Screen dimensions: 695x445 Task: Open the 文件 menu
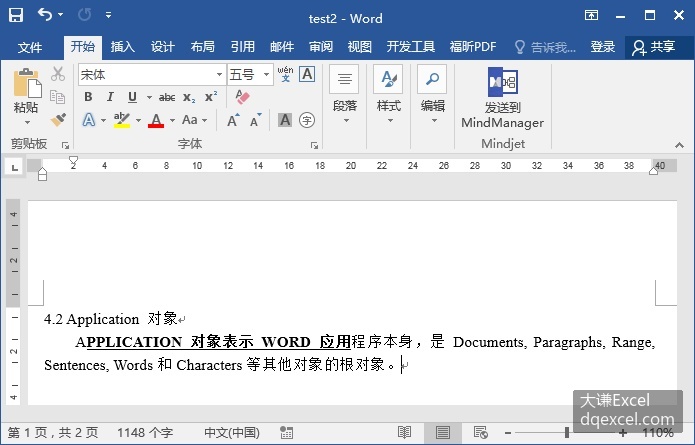[30, 47]
